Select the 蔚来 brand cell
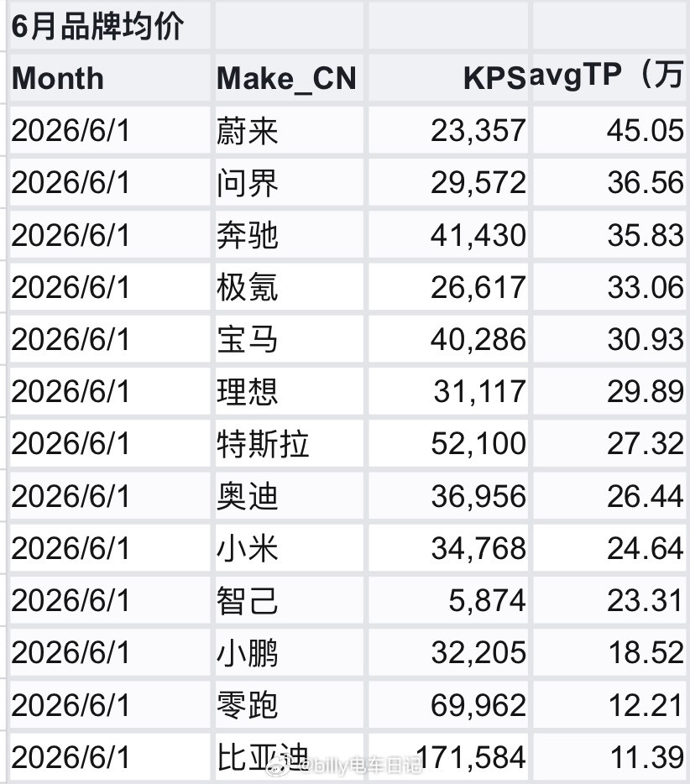Image resolution: width=690 pixels, height=784 pixels. (x=290, y=130)
